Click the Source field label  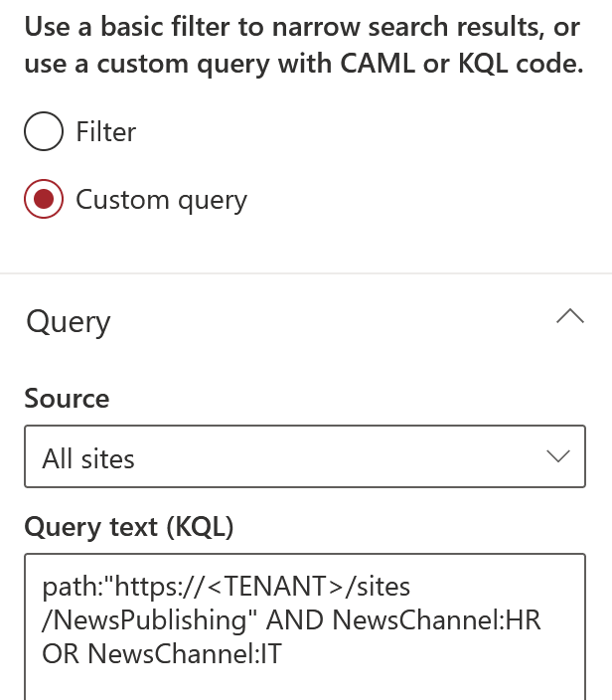coord(67,398)
